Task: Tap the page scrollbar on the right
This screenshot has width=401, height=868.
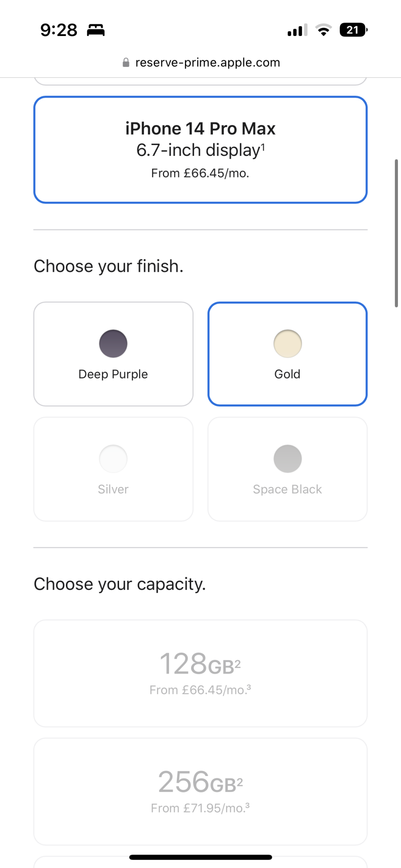Action: (x=396, y=233)
